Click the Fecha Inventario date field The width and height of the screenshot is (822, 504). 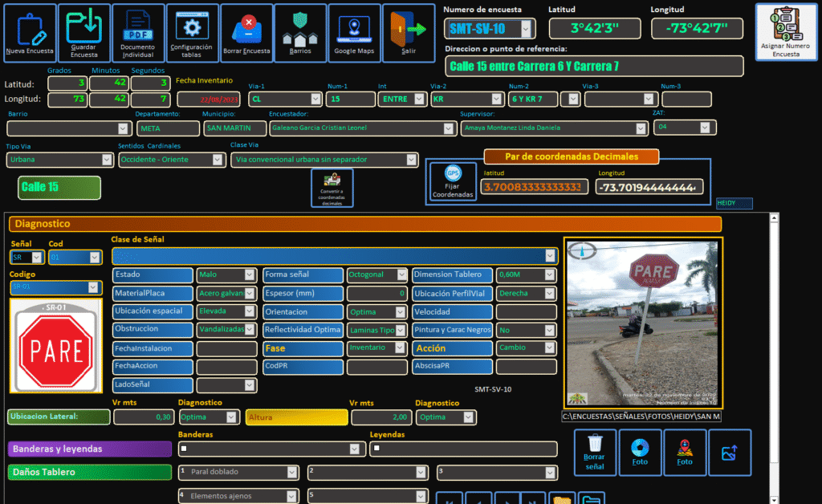tap(209, 99)
